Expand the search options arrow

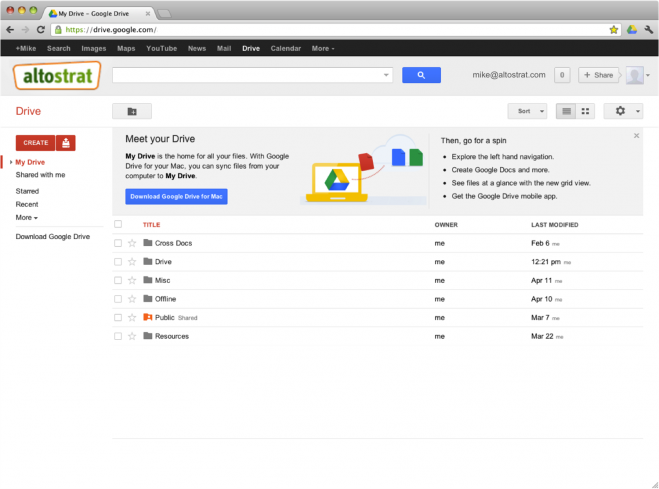click(x=386, y=75)
